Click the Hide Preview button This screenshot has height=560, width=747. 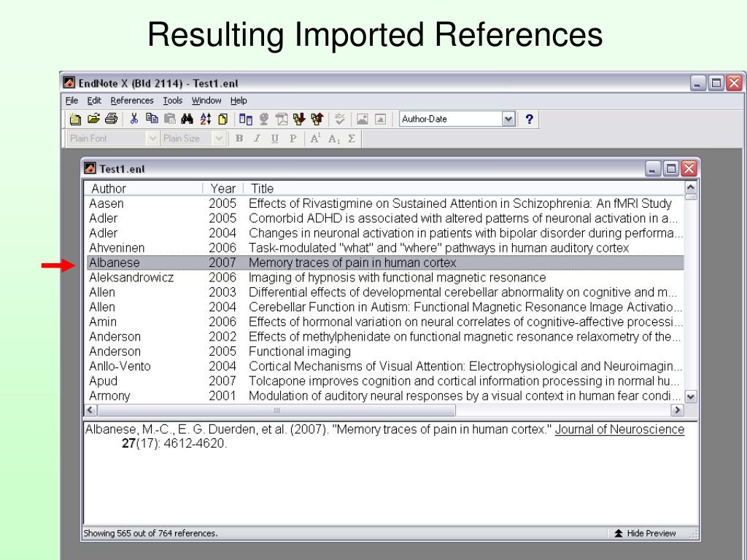pyautogui.click(x=646, y=533)
